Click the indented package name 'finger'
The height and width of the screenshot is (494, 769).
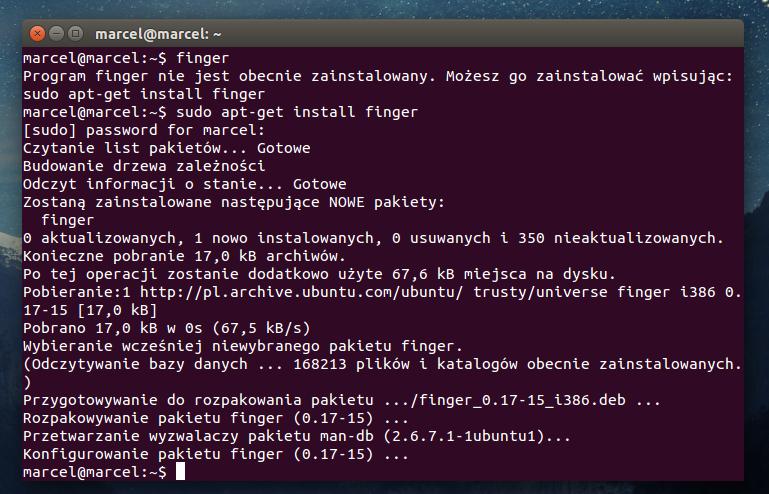click(68, 220)
